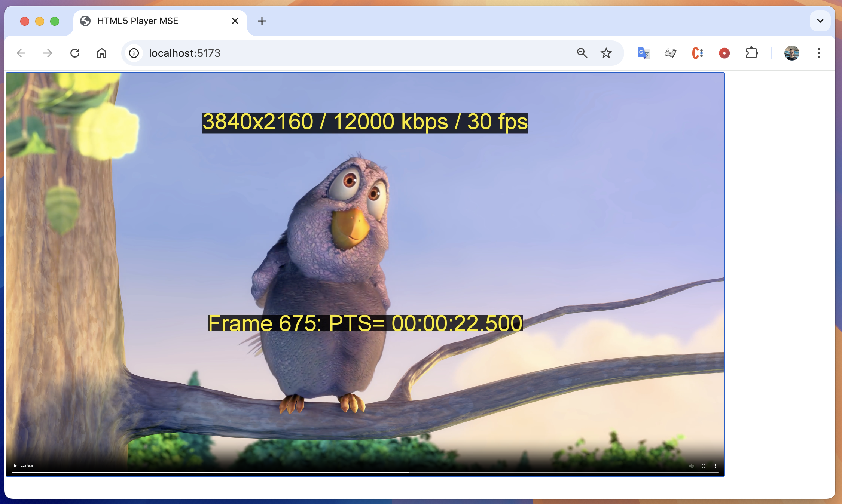Viewport: 842px width, 504px height.
Task: View site information for localhost
Action: (x=134, y=53)
